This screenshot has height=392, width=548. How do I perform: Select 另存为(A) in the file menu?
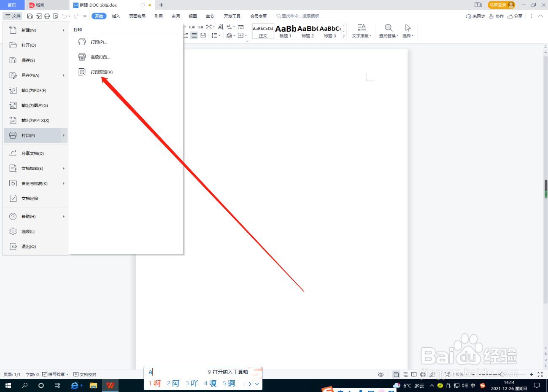pyautogui.click(x=35, y=75)
